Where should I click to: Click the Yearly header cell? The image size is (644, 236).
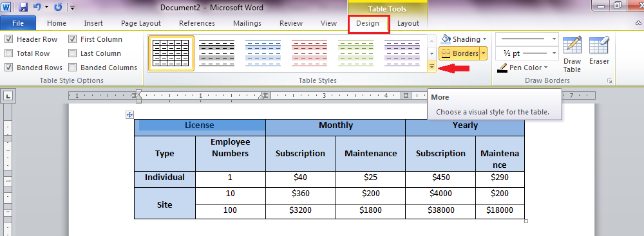coord(465,127)
